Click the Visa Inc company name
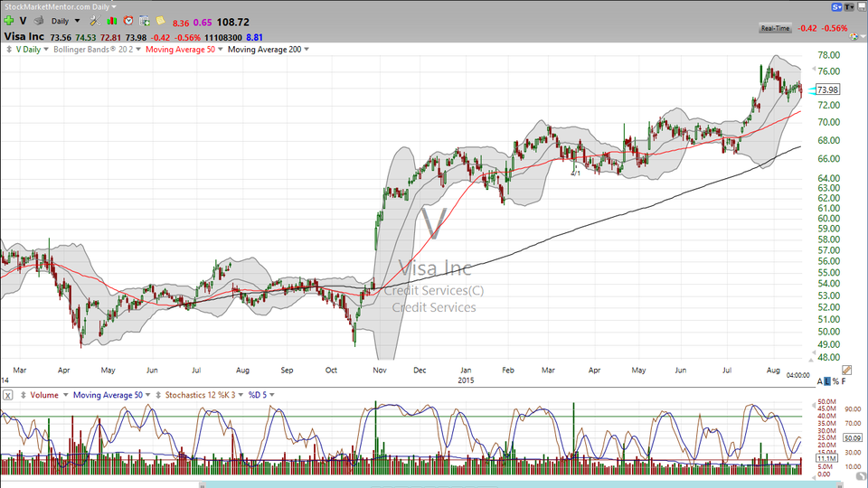 24,36
